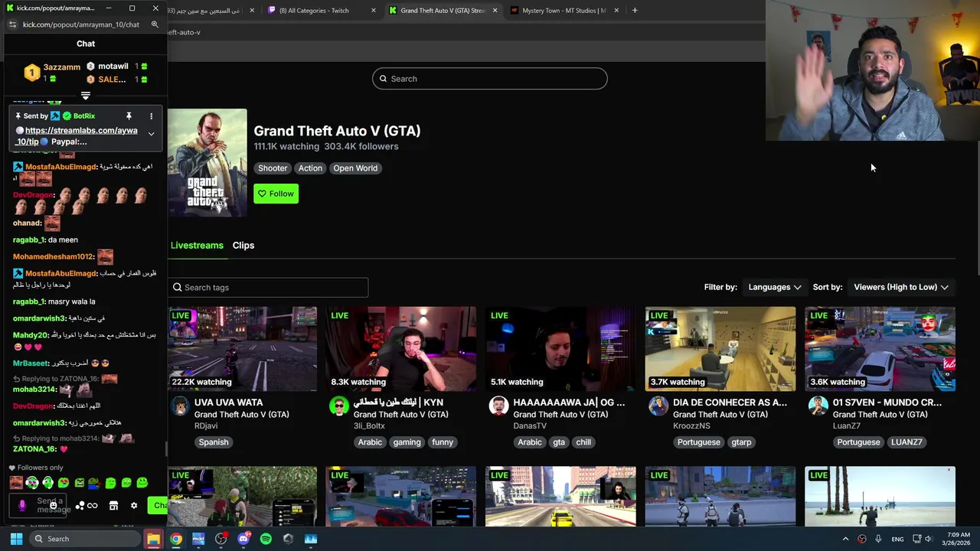Viewport: 980px width, 551px height.
Task: Open OBS Studio from the taskbar
Action: coord(221,539)
